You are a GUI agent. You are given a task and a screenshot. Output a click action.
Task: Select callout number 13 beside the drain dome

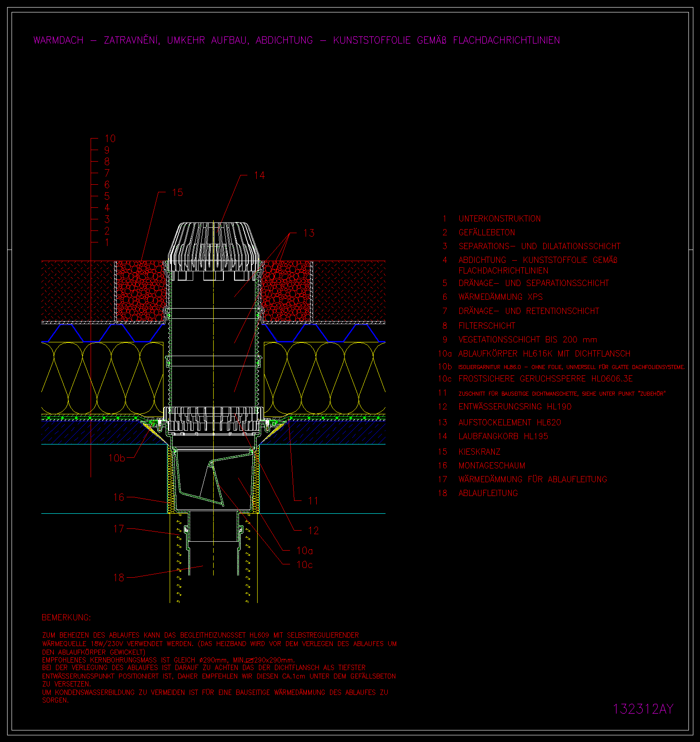pos(309,233)
